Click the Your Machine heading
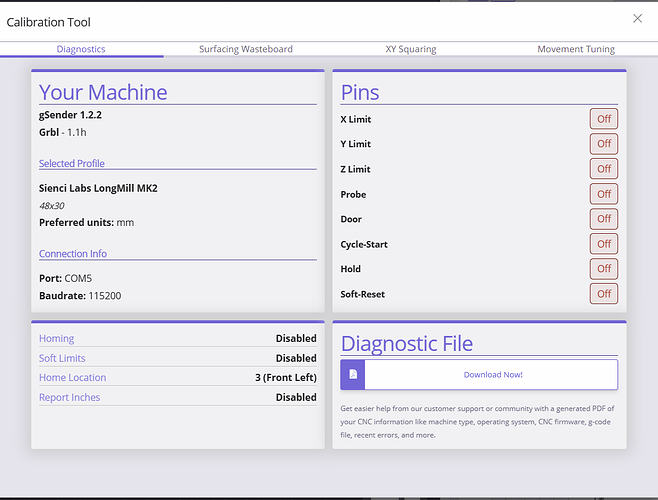 coord(103,92)
